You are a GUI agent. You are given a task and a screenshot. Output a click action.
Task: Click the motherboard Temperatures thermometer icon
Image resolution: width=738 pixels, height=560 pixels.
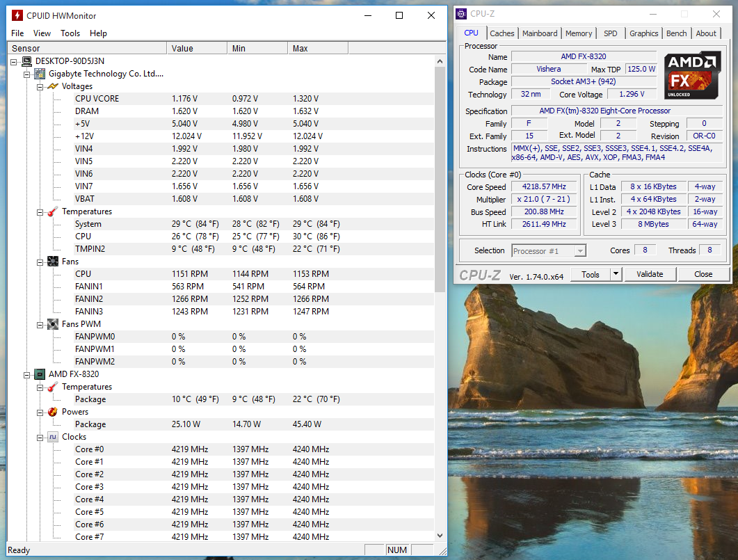53,211
